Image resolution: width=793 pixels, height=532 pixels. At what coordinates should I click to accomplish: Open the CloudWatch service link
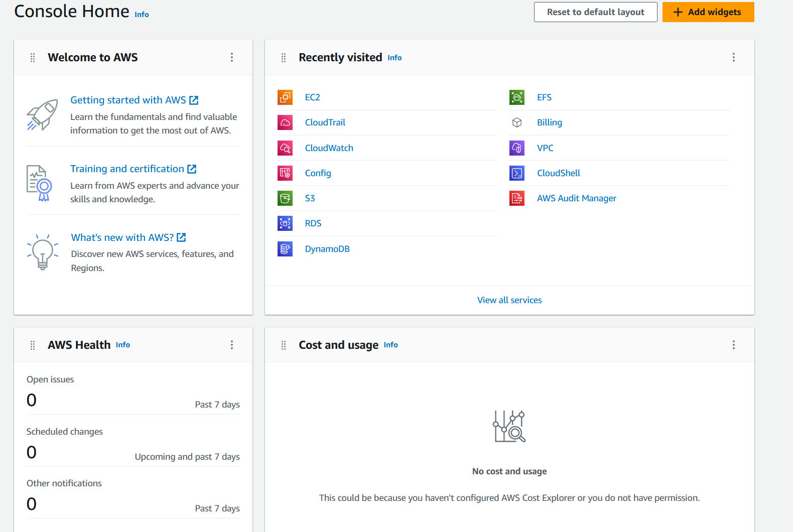[329, 148]
